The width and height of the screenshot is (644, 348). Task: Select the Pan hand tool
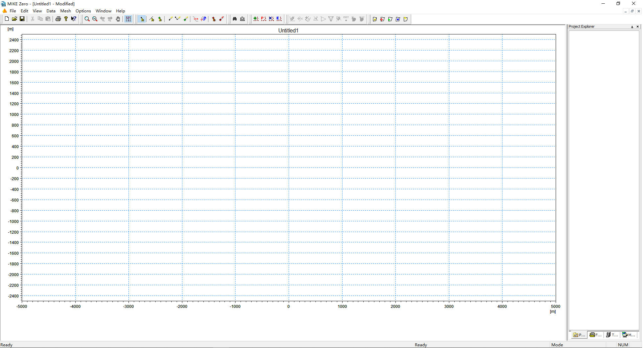tap(118, 19)
